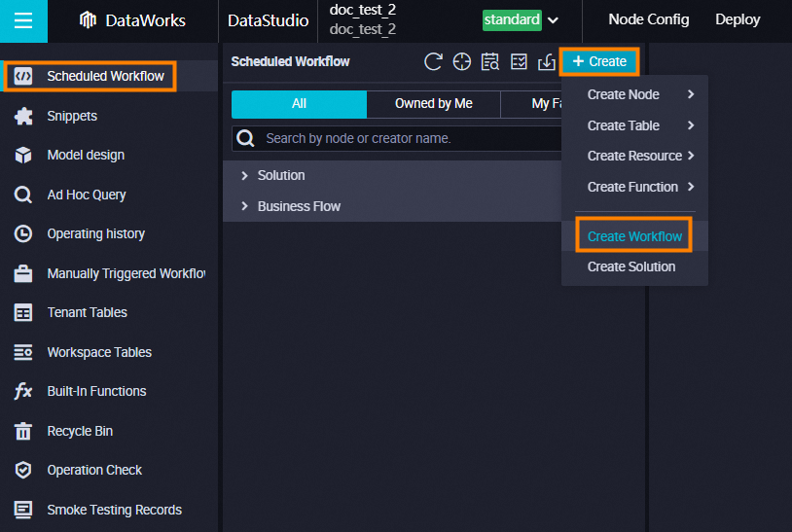
Task: Focus the node or creator search field
Action: point(397,138)
